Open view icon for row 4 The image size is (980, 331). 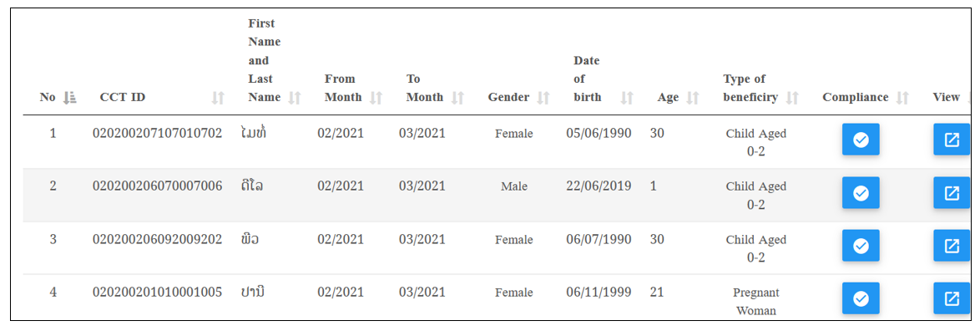click(952, 298)
